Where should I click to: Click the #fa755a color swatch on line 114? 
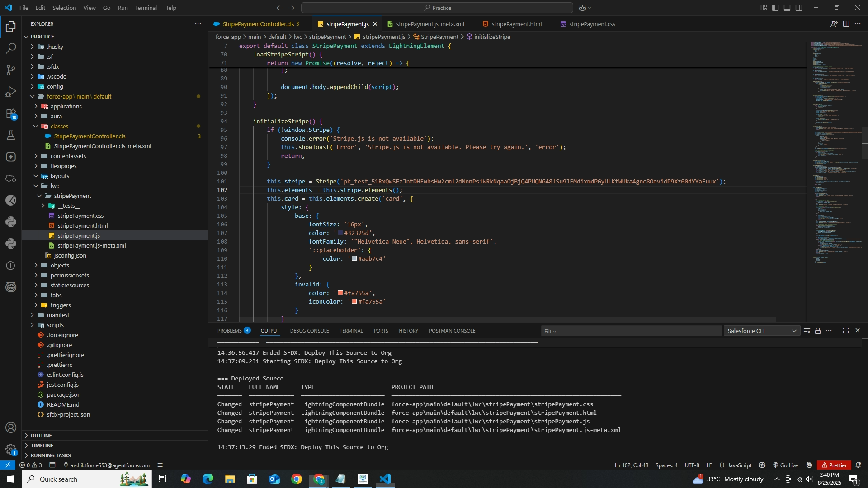click(x=340, y=293)
